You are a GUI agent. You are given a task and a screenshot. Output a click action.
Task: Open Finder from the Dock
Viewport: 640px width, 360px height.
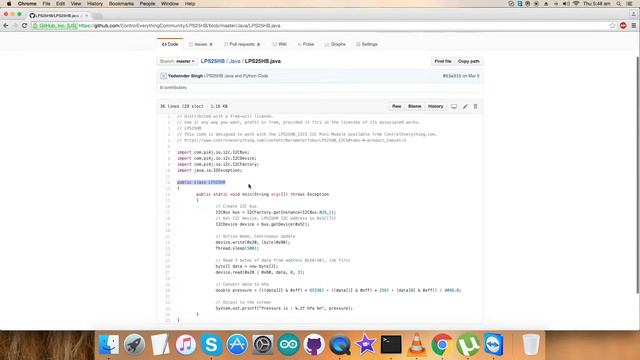click(x=109, y=344)
